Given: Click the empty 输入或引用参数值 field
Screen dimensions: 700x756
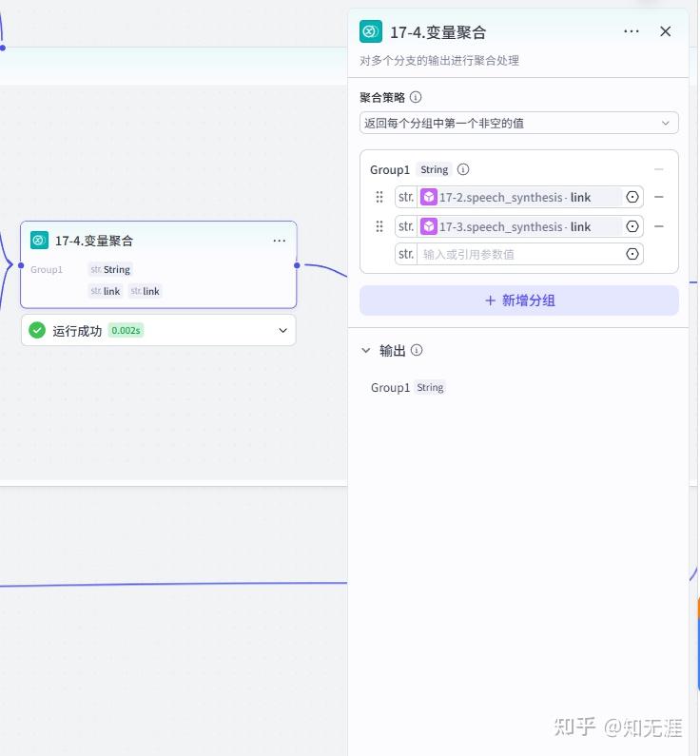Looking at the screenshot, I should (518, 254).
